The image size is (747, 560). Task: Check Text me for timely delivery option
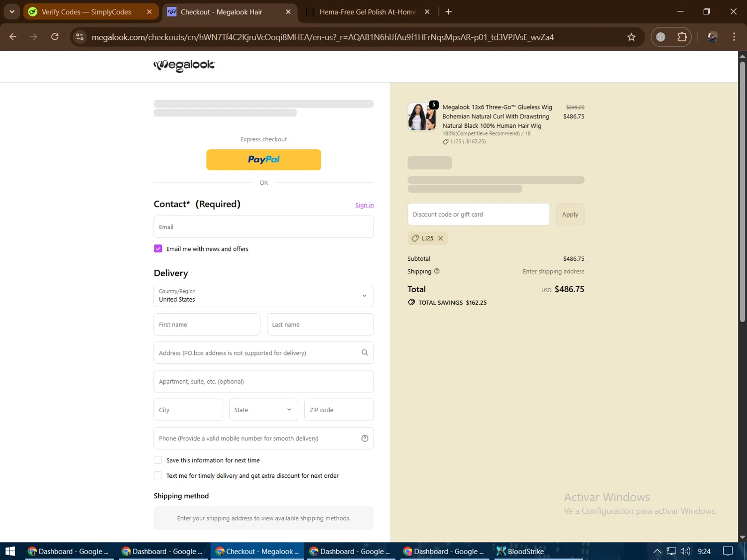(158, 476)
